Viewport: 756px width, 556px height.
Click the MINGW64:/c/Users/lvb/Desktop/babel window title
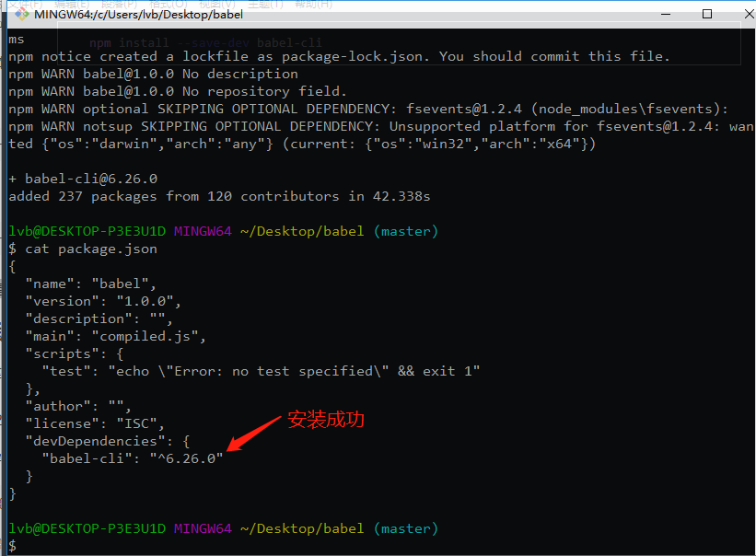pos(138,15)
